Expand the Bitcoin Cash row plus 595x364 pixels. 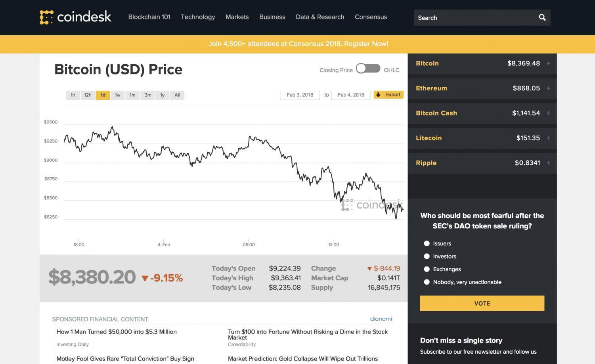548,113
